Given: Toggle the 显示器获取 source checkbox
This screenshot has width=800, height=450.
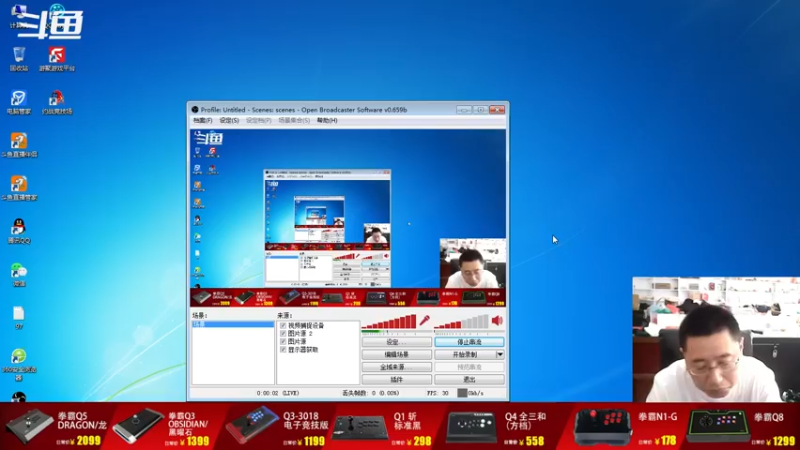Looking at the screenshot, I should (x=283, y=350).
